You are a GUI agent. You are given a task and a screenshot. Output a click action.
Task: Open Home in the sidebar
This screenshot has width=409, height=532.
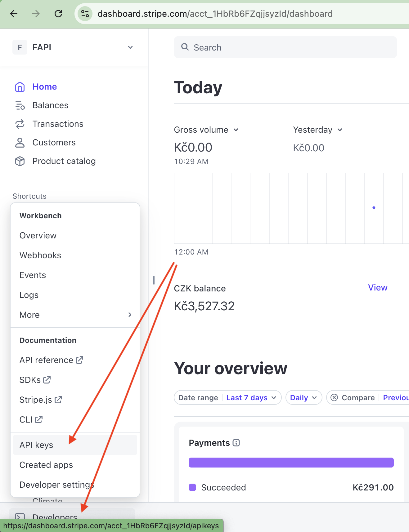point(45,87)
